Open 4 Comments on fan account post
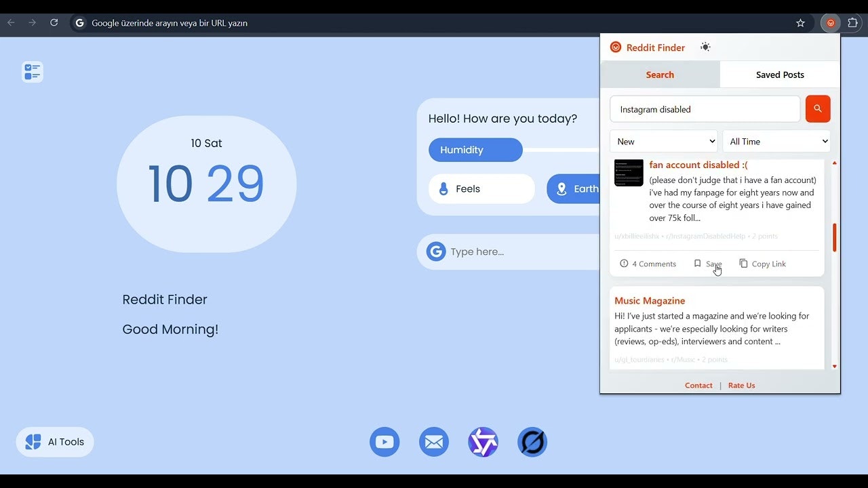 (648, 264)
